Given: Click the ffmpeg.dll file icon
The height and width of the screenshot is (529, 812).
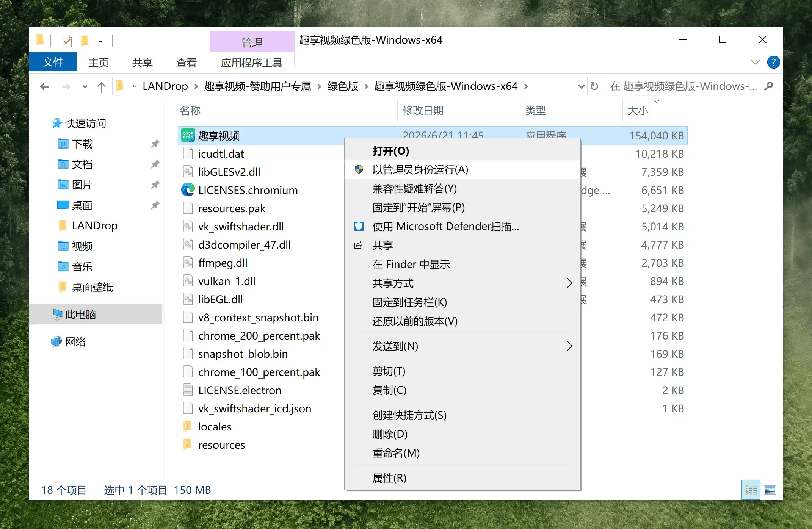Looking at the screenshot, I should (x=188, y=263).
